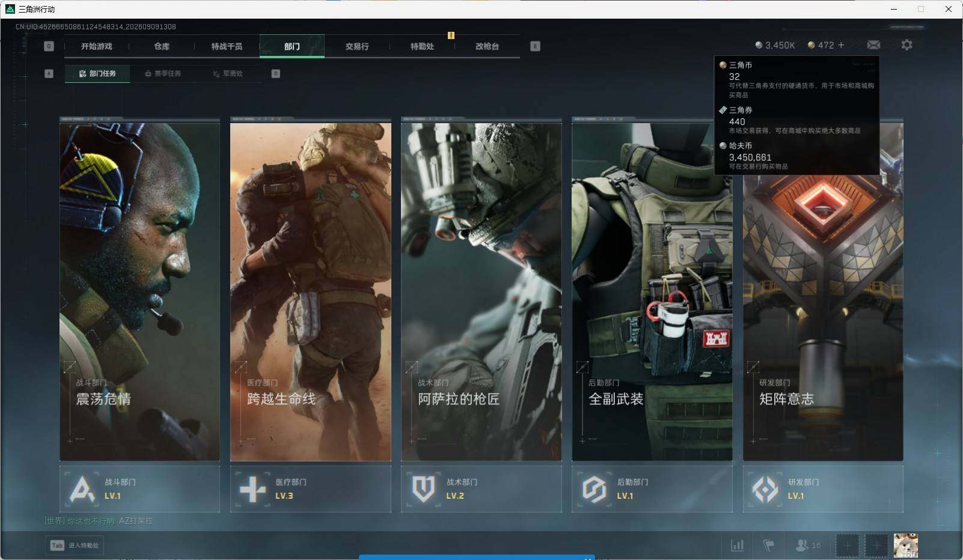Click the 后勤部门 LV.1 button

click(652, 489)
